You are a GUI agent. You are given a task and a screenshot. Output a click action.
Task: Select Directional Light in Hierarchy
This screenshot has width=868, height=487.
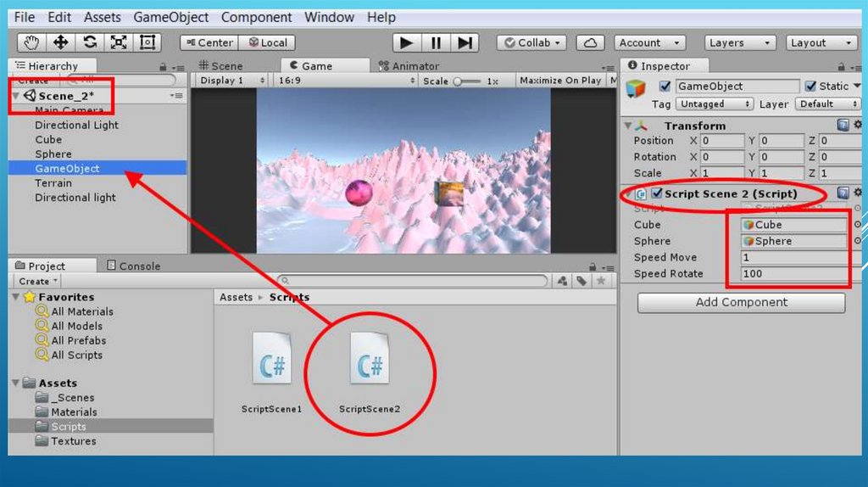pyautogui.click(x=76, y=126)
